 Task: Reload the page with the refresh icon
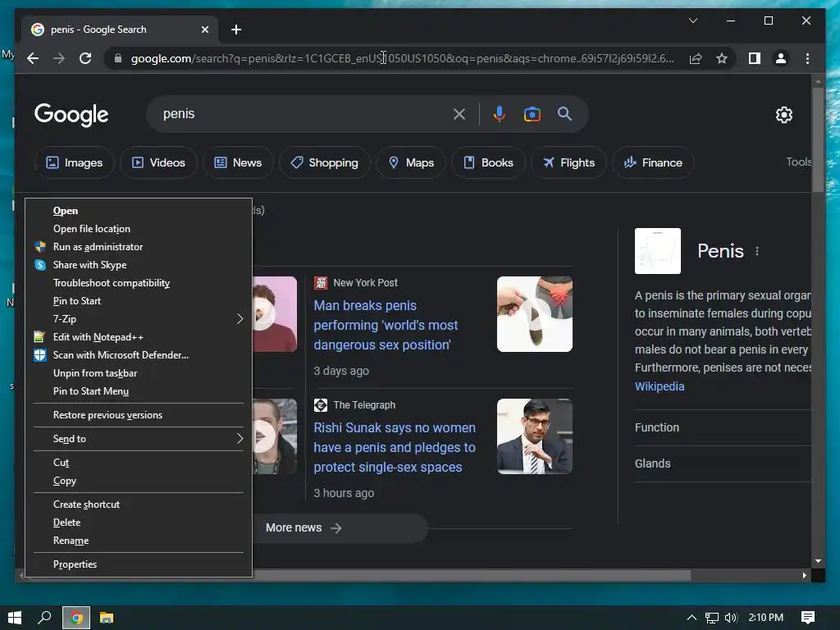[x=85, y=58]
